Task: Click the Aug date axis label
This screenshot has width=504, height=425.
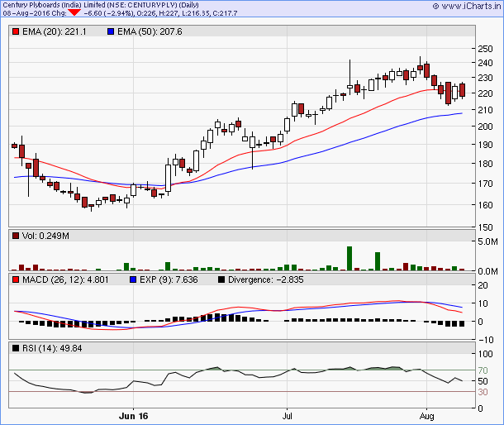Action: click(x=426, y=416)
